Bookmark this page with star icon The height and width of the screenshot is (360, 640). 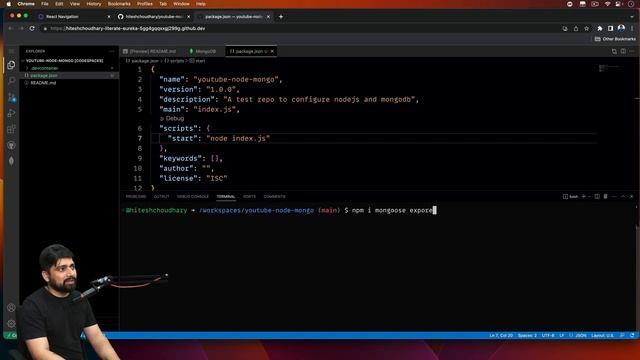tap(587, 29)
